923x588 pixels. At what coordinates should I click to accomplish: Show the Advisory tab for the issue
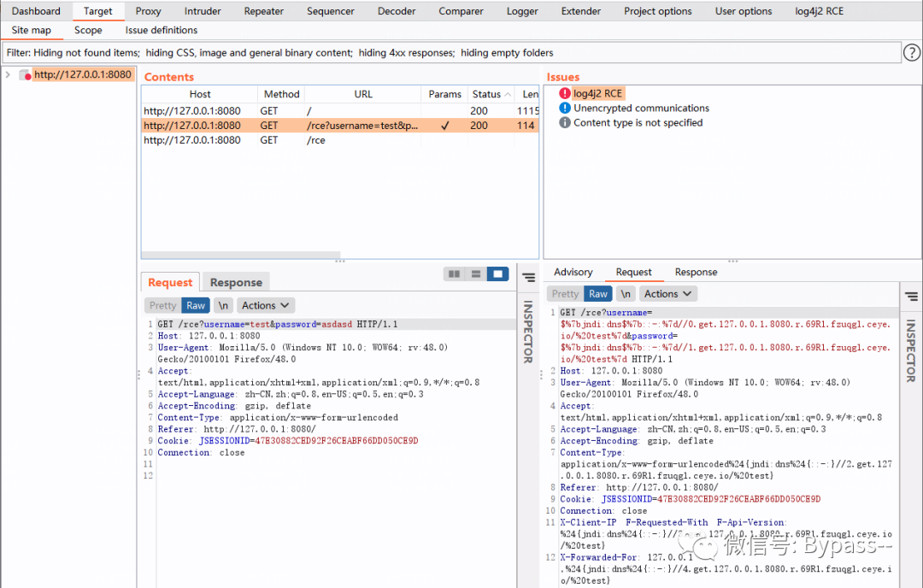click(x=573, y=272)
